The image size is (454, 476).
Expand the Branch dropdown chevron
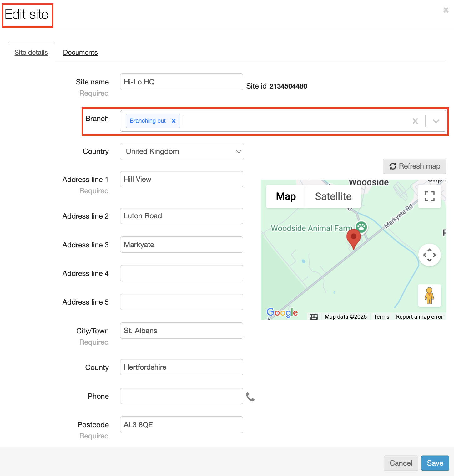436,121
